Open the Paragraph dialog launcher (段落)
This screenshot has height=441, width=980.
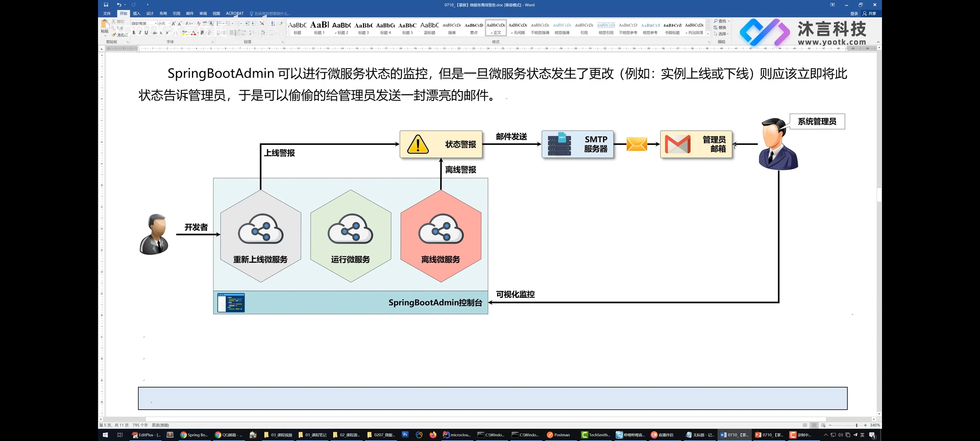pyautogui.click(x=283, y=42)
